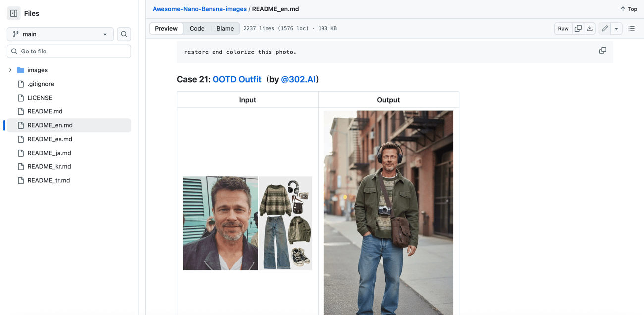Copy the restore and colorize prompt

tap(602, 51)
